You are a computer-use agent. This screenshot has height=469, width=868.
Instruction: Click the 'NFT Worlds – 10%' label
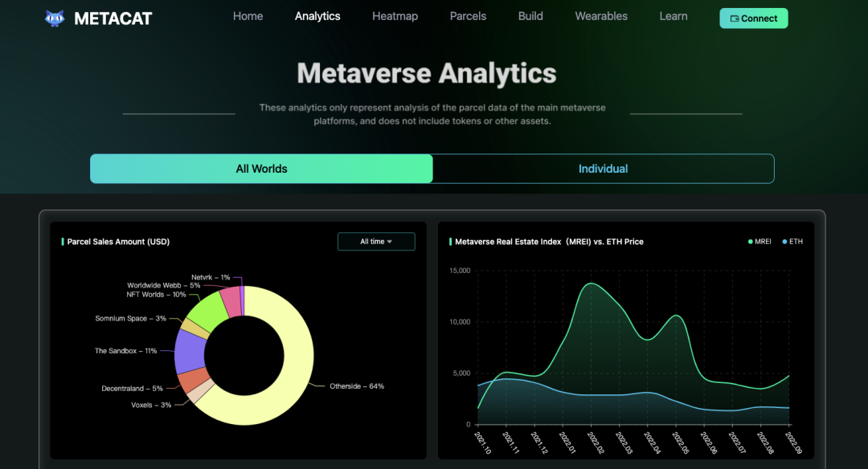pos(156,295)
